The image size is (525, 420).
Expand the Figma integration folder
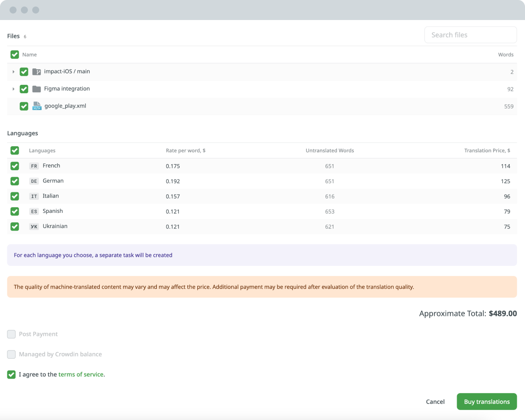[x=13, y=89]
